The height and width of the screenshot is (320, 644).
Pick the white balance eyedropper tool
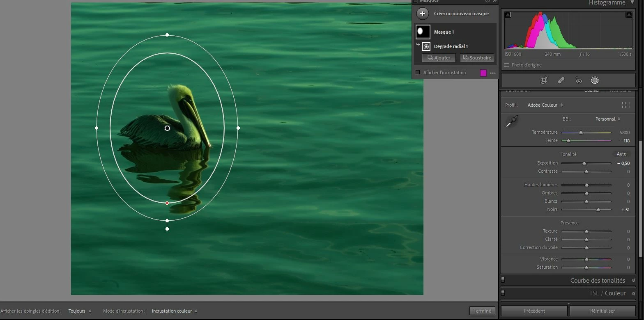[512, 121]
